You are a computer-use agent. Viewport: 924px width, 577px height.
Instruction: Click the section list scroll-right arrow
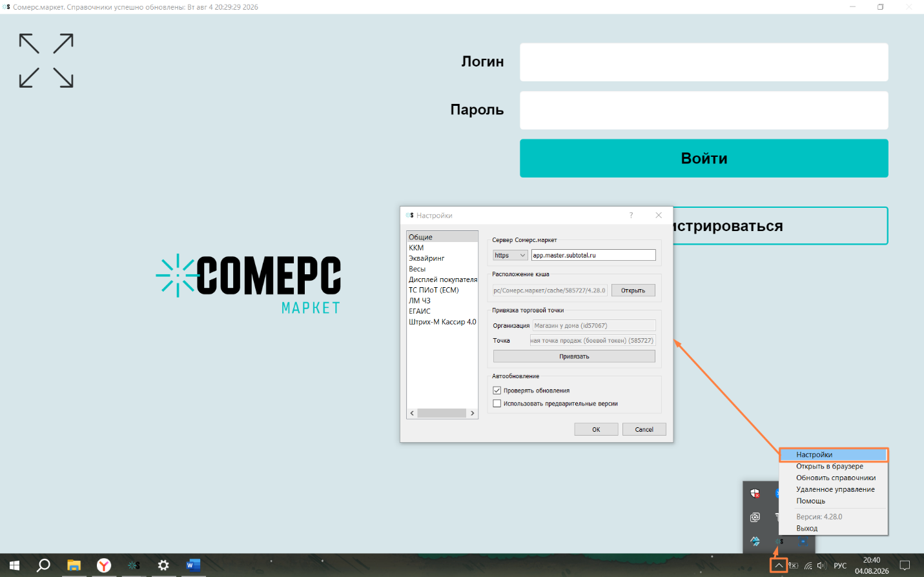click(x=472, y=413)
